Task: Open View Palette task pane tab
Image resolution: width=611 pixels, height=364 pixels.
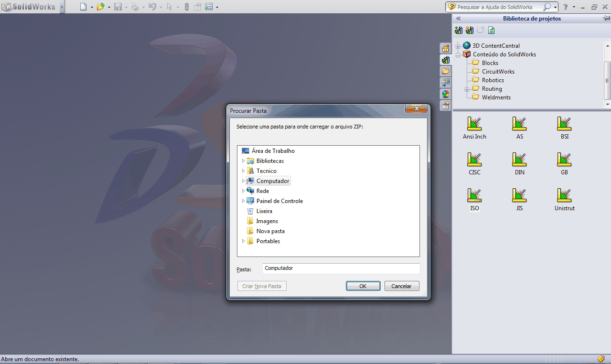Action: (445, 83)
